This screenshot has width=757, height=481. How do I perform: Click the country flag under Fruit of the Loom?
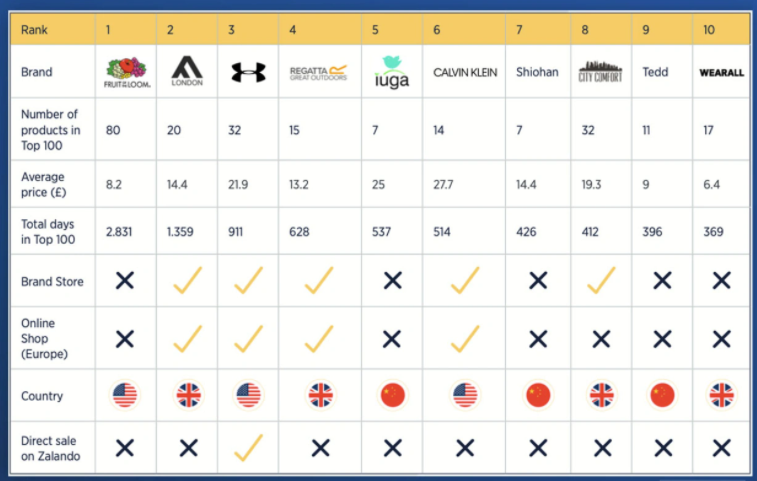(125, 395)
